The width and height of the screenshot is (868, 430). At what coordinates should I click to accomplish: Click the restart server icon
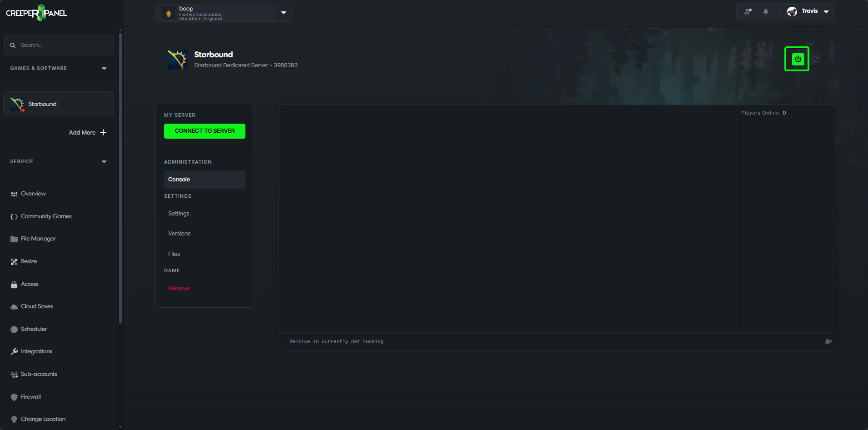coord(816,59)
